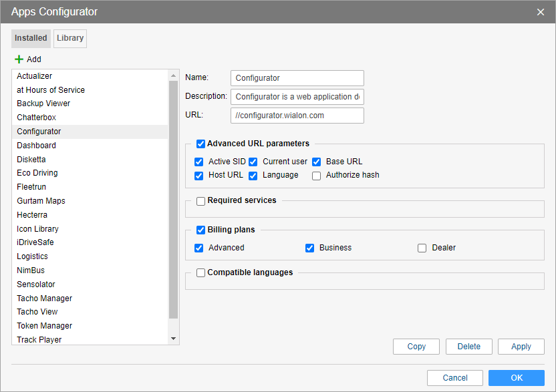The width and height of the screenshot is (556, 392).
Task: Cancel the dialog
Action: tap(455, 378)
